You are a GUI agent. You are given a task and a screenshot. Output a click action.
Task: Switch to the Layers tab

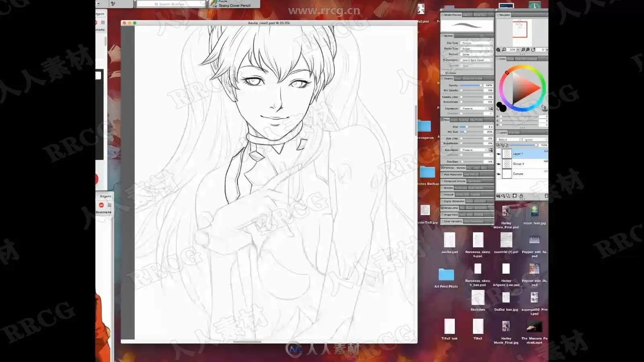[503, 133]
